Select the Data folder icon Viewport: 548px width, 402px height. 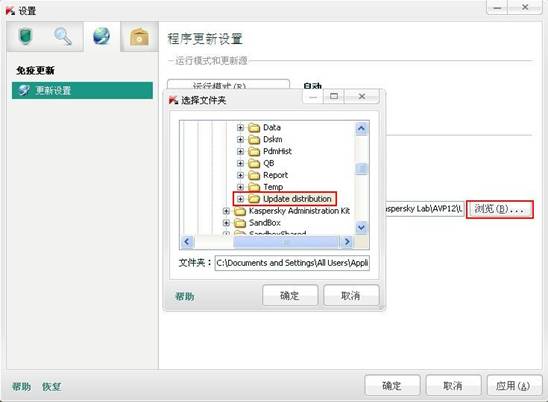tap(254, 128)
